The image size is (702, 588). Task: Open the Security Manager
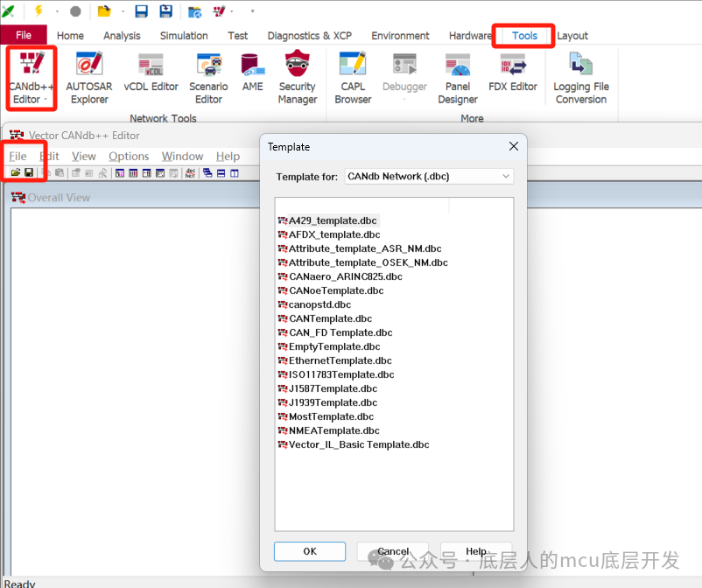[x=298, y=77]
